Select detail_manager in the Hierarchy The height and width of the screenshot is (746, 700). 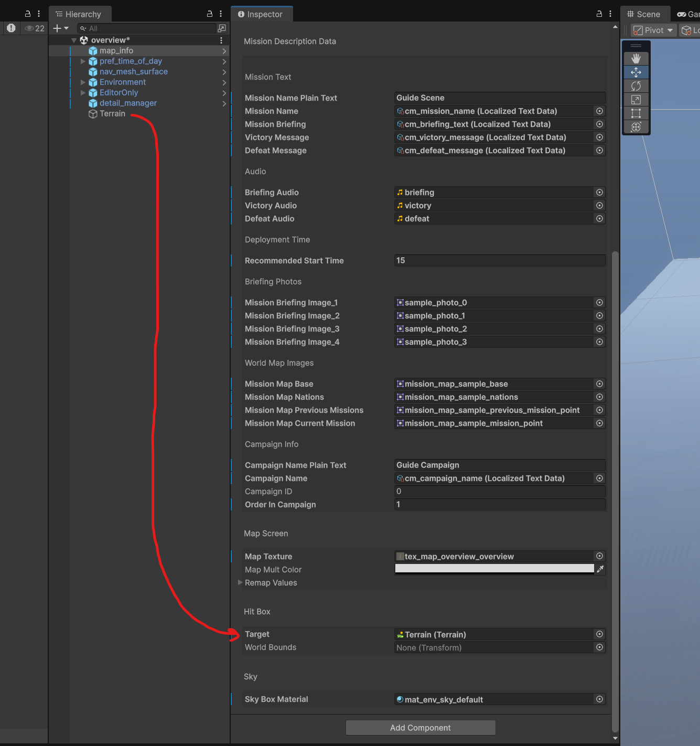[128, 103]
